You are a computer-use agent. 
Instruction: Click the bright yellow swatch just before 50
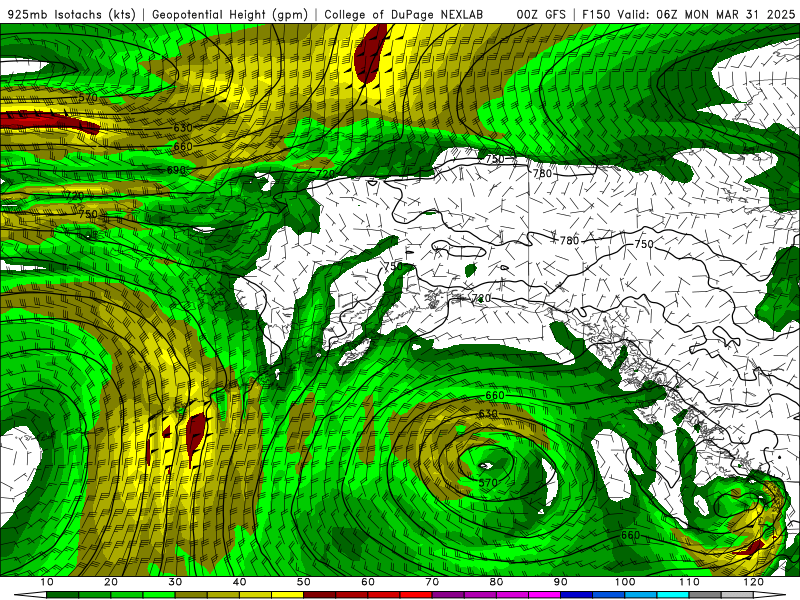coord(287,595)
